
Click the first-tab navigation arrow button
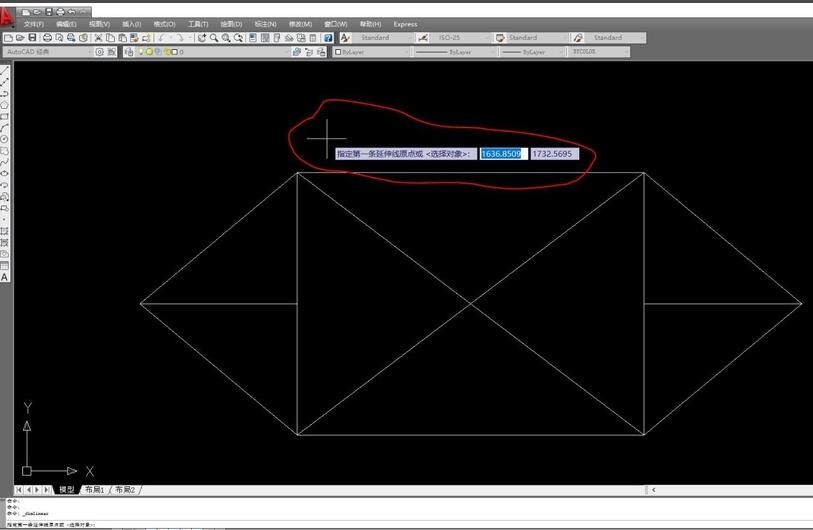(19, 490)
